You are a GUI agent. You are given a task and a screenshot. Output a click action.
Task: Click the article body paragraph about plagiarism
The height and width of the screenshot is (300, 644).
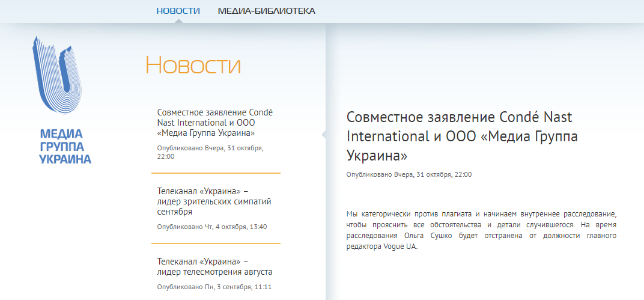click(x=481, y=230)
